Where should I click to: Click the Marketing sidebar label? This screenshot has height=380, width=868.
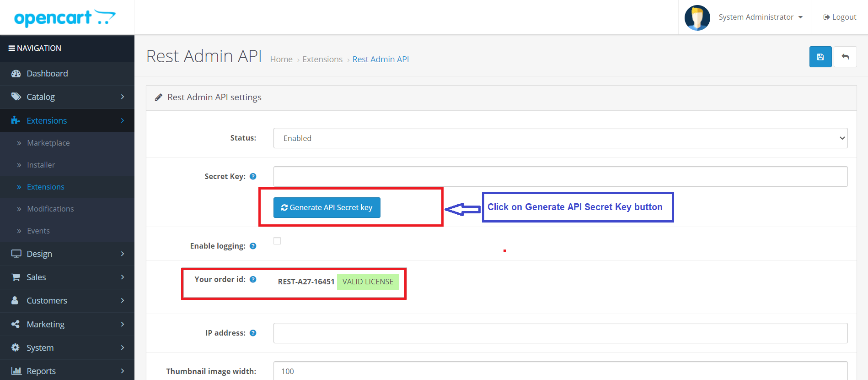pyautogui.click(x=46, y=324)
